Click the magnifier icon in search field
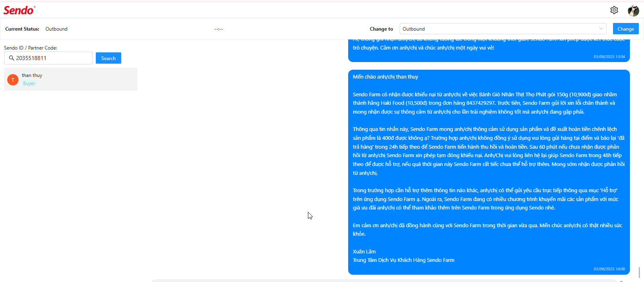Screen dimensions: 644x282 pos(12,58)
